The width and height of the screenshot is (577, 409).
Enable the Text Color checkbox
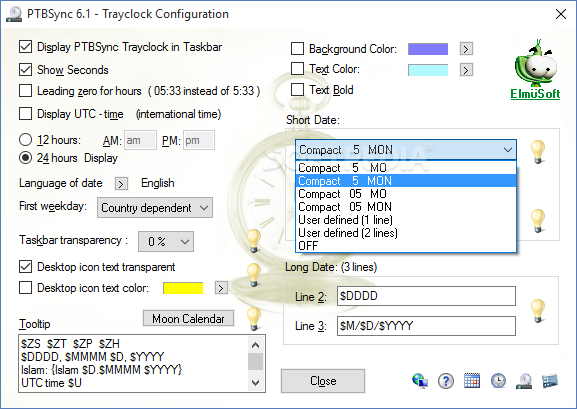click(297, 68)
